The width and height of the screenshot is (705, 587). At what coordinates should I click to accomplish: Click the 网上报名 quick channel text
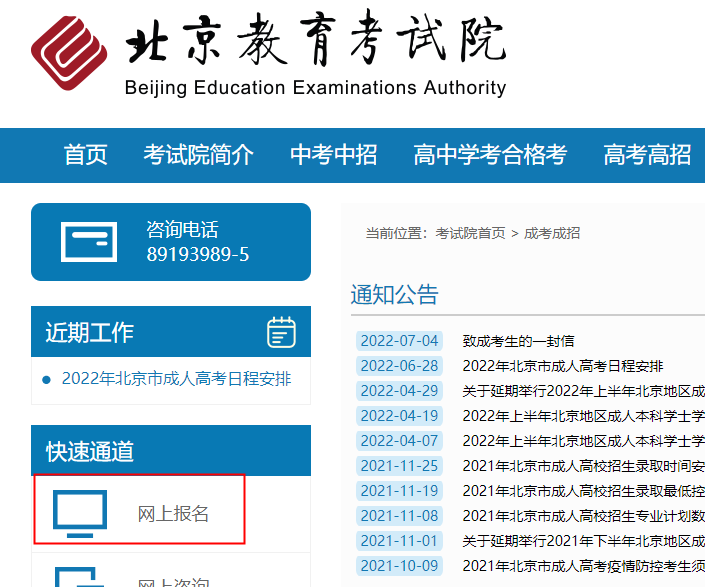173,514
